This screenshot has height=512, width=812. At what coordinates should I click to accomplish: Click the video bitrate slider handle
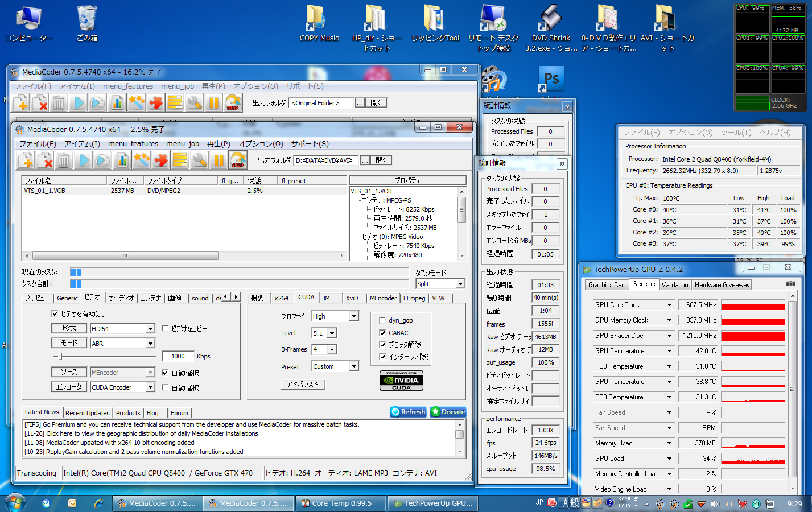(60, 356)
